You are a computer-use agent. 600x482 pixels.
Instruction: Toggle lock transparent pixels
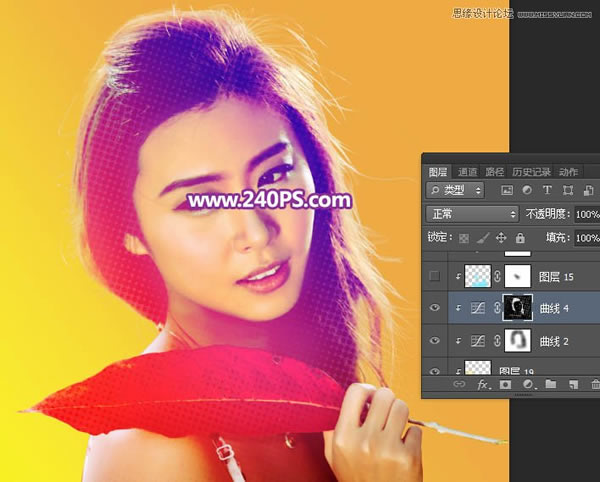pyautogui.click(x=464, y=238)
